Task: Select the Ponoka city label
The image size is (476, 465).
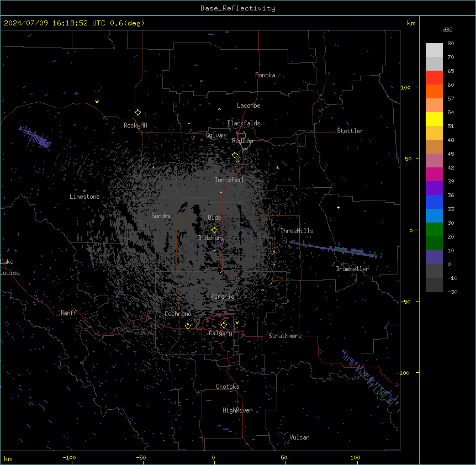Action: (x=265, y=75)
